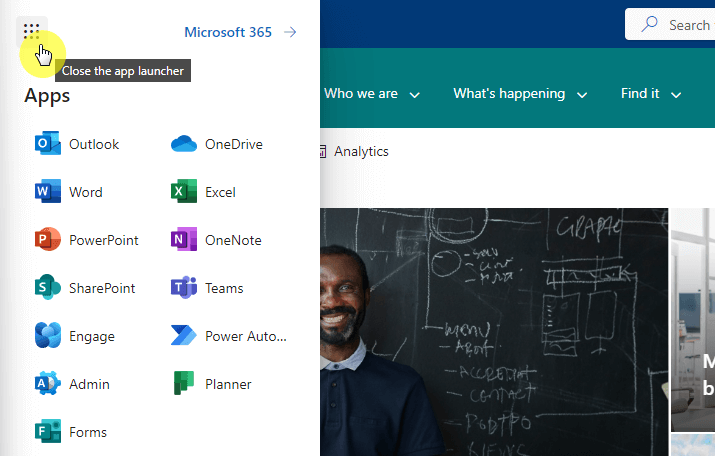Open the SharePoint app icon
The image size is (715, 456).
(47, 287)
